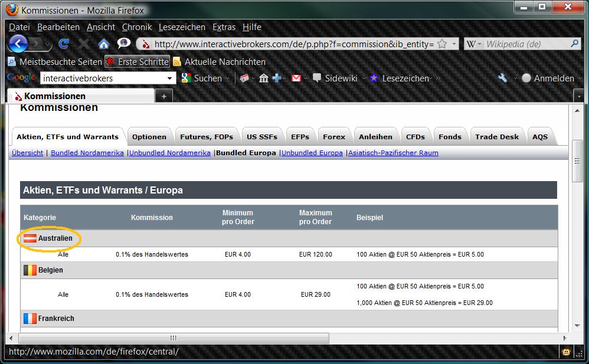Screen dimensions: 589x364
Task: Select the Kommissionen browser tab
Action: point(81,96)
